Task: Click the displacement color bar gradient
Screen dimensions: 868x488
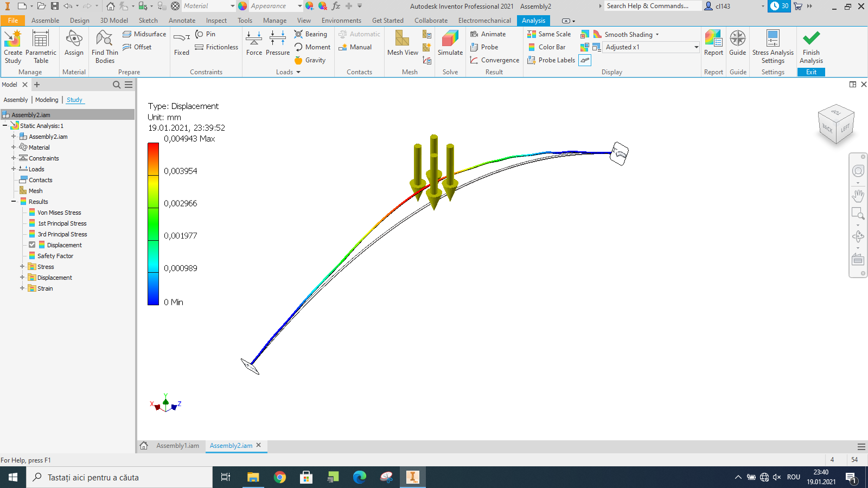Action: 153,223
